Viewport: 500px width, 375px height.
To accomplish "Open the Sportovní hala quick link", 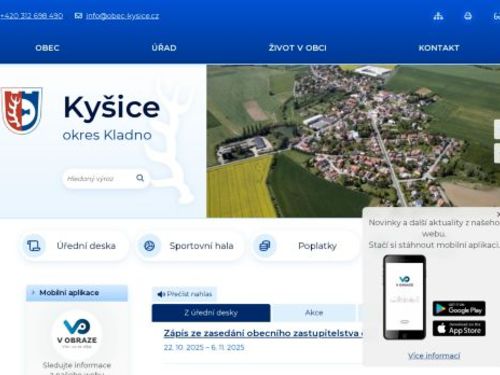I will tap(190, 246).
